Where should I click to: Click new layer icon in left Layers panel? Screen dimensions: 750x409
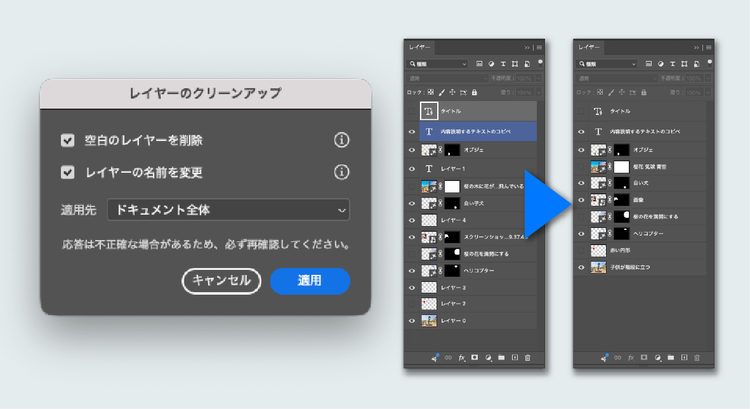click(514, 357)
